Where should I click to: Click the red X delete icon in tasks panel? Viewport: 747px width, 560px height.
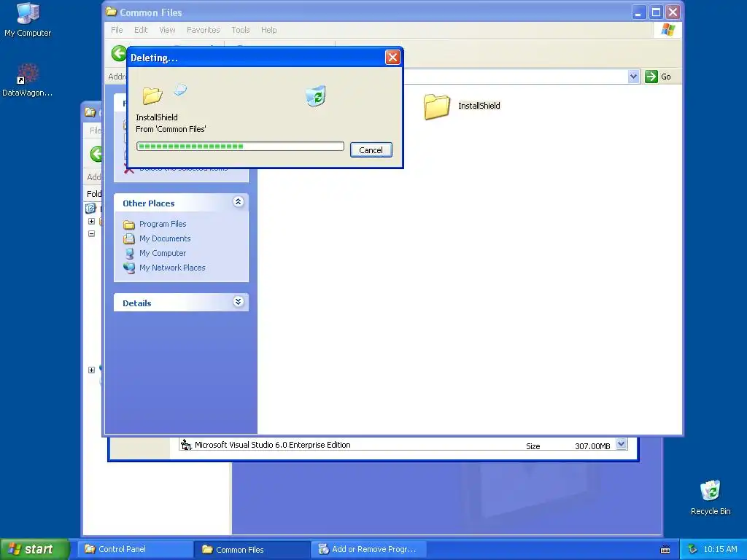coord(128,169)
